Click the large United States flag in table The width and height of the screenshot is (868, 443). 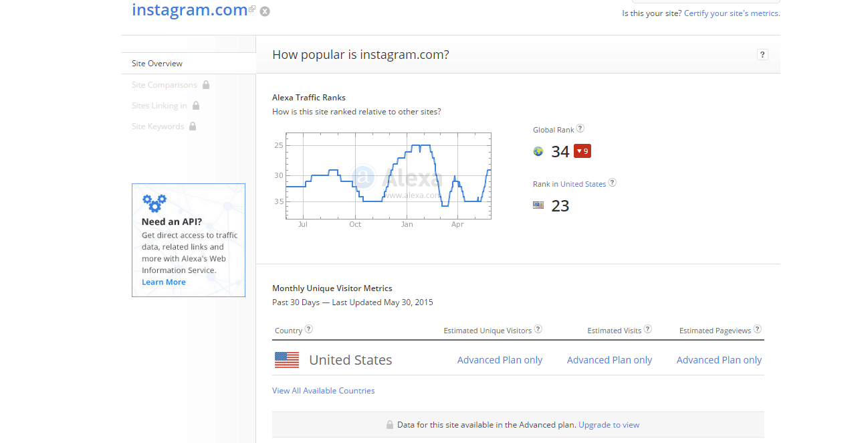tap(287, 360)
